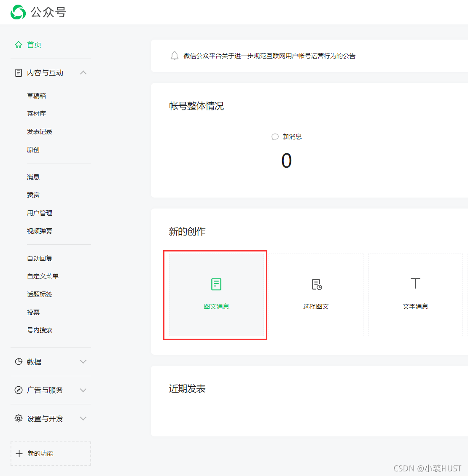Image resolution: width=468 pixels, height=476 pixels.
Task: Click the green WeChat 公众号 logo
Action: point(18,12)
